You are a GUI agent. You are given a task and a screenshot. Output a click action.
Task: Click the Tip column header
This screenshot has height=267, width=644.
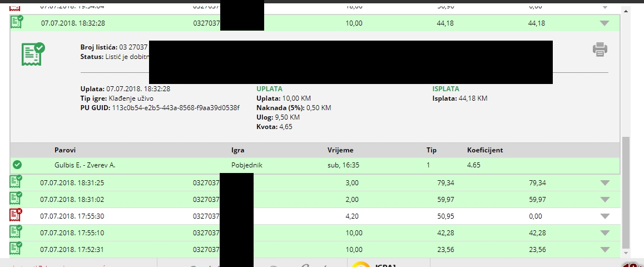(431, 150)
